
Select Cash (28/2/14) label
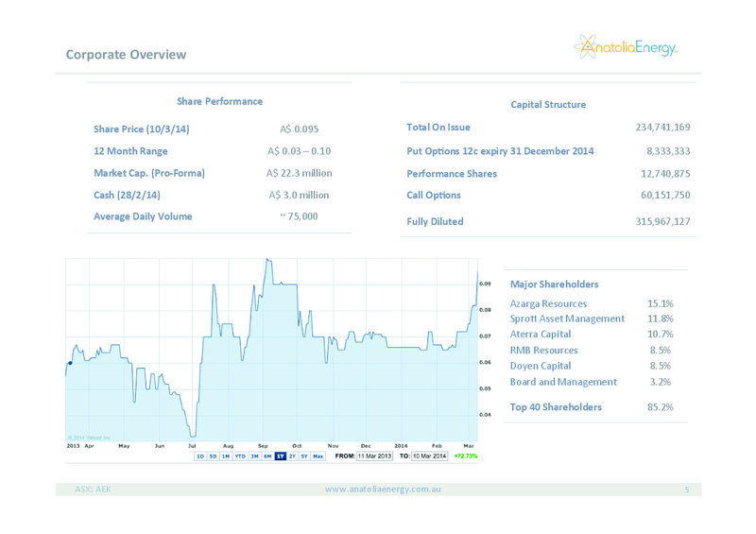tap(127, 195)
